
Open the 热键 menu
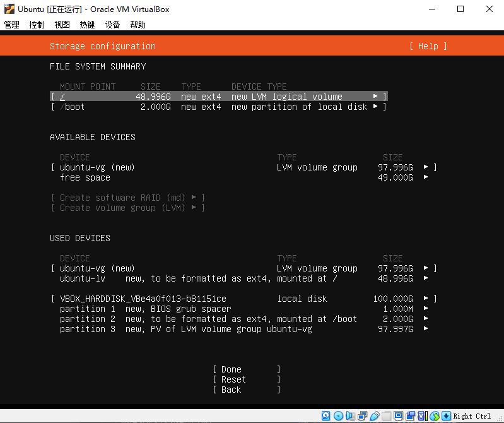coord(87,25)
